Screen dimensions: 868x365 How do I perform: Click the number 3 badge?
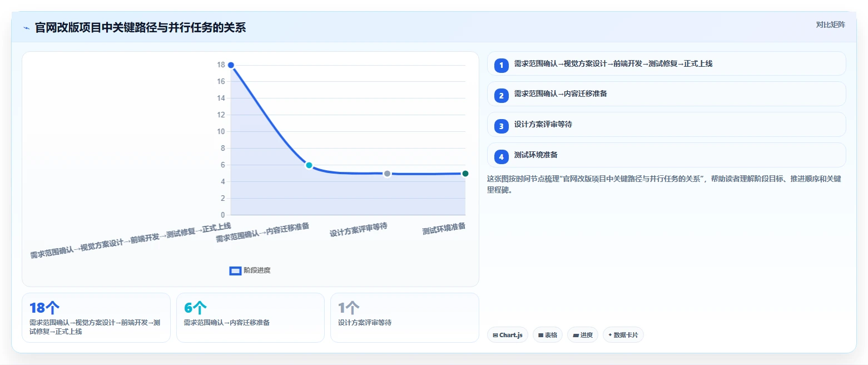click(x=501, y=126)
